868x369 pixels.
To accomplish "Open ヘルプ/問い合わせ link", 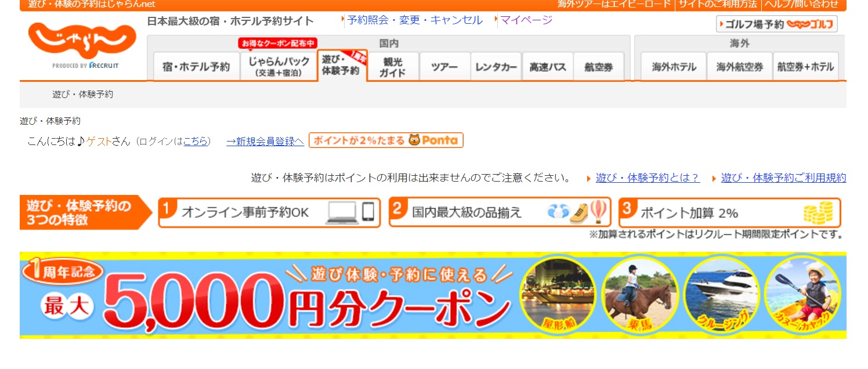I will [x=801, y=4].
